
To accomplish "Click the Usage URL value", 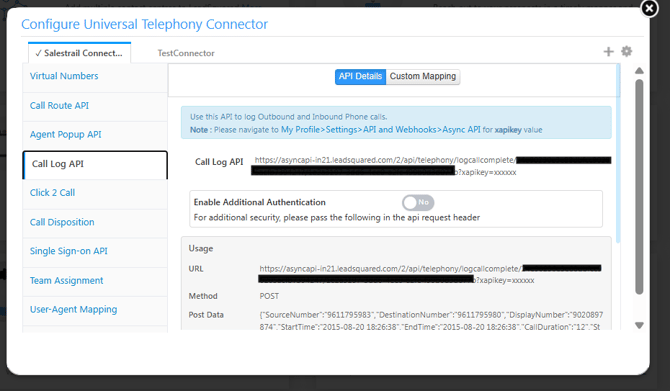I will 430,274.
